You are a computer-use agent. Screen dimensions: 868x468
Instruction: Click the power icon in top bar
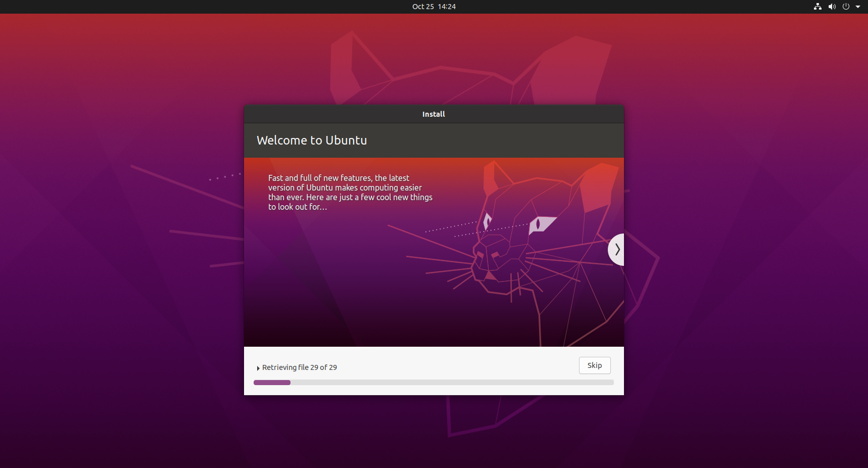pyautogui.click(x=846, y=7)
